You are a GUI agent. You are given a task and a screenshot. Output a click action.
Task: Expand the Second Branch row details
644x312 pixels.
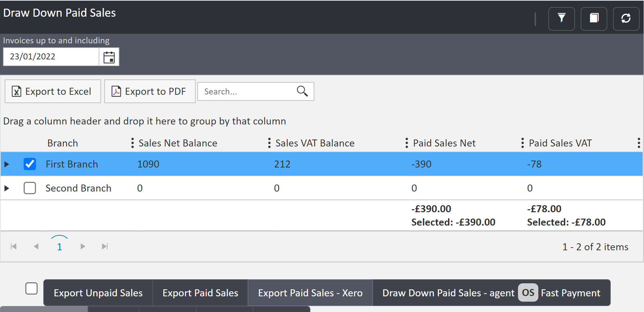(x=7, y=188)
